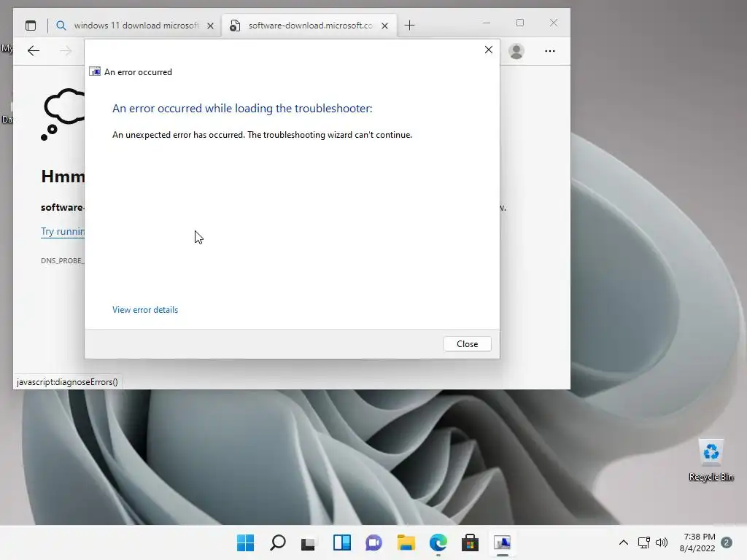Switch to windows 11 download microsoft tab
Image resolution: width=747 pixels, height=560 pixels.
136,26
